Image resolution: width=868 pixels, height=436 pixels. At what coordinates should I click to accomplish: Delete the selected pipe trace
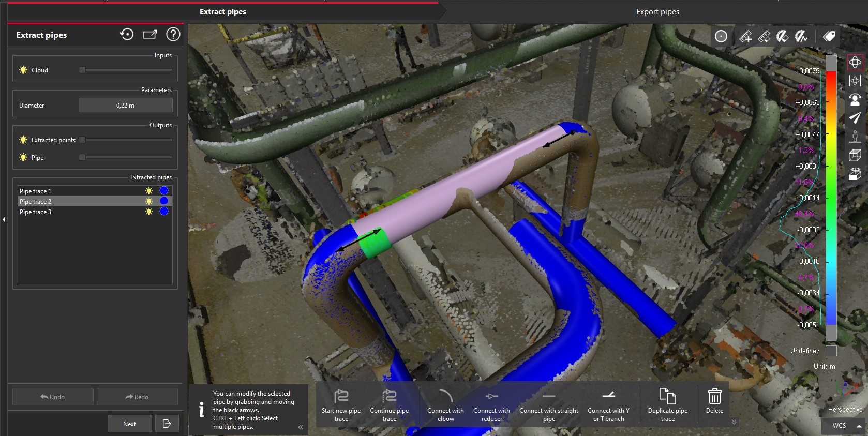coord(714,401)
